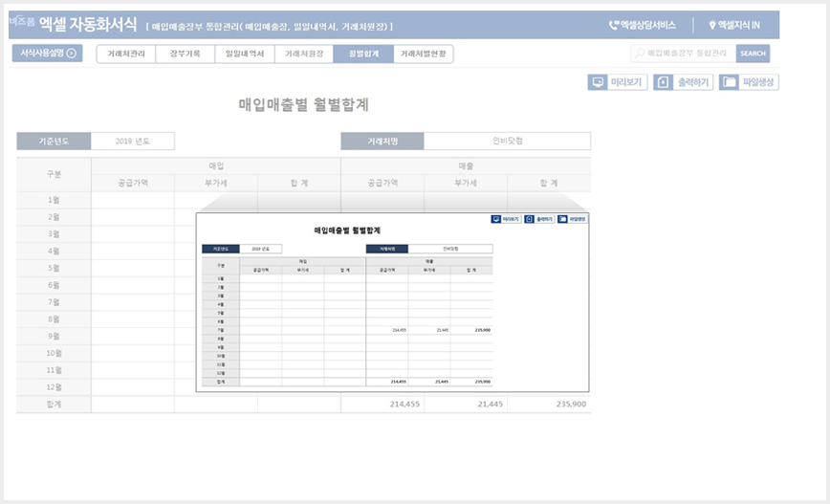The height and width of the screenshot is (504, 830).
Task: Click the enlarged inset preview of the sheet
Action: [x=392, y=302]
